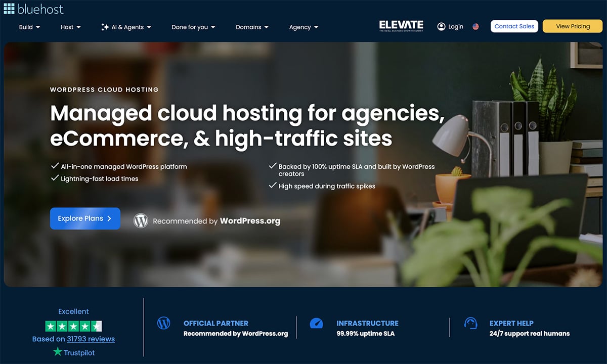The width and height of the screenshot is (607, 364).
Task: Expand the Host menu chevron
Action: [78, 27]
